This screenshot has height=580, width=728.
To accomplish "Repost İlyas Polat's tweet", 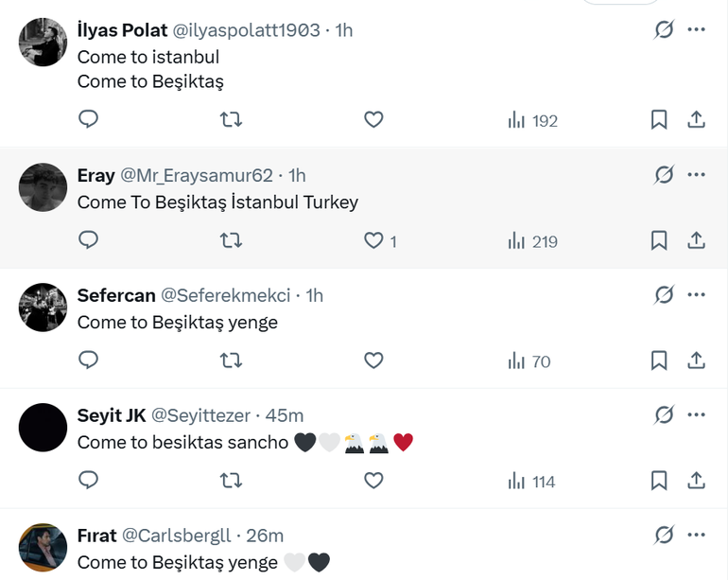I will tap(230, 119).
